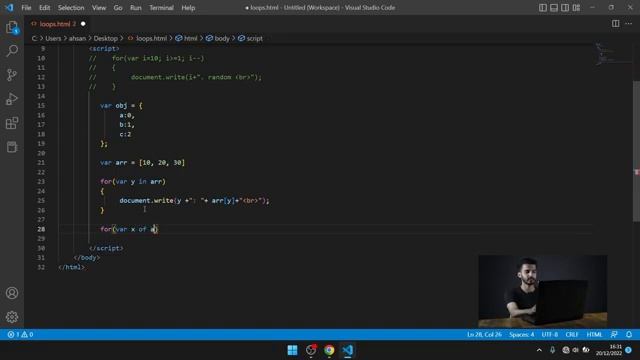Click the webcam video overlay

(x=542, y=291)
